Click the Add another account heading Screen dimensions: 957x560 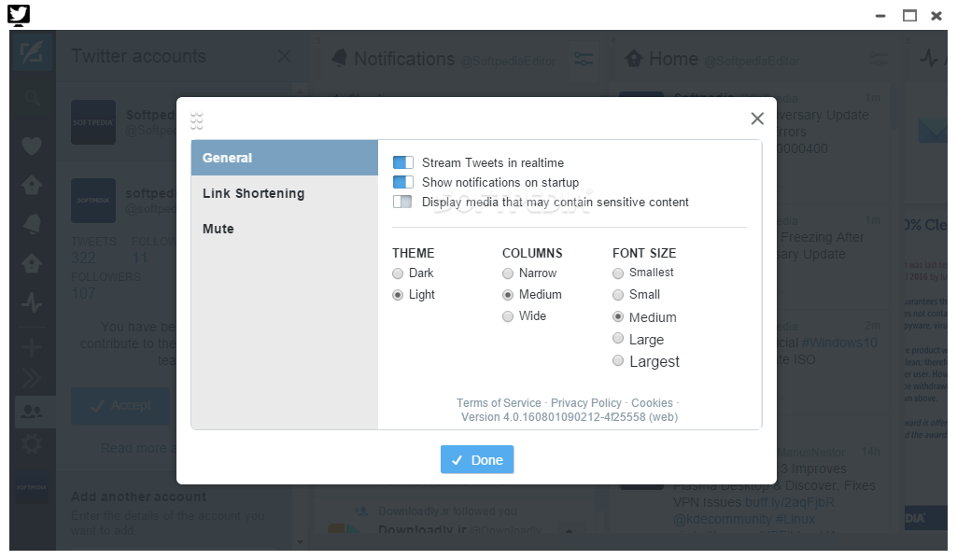click(x=138, y=497)
